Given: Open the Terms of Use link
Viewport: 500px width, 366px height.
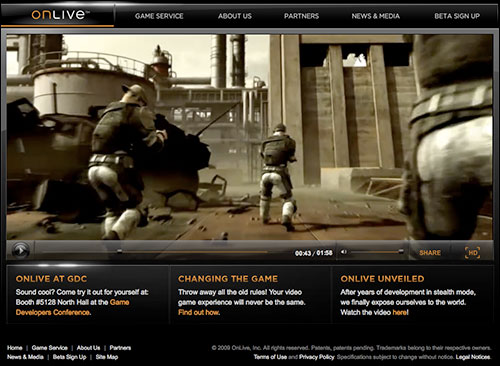Looking at the screenshot, I should pos(270,357).
